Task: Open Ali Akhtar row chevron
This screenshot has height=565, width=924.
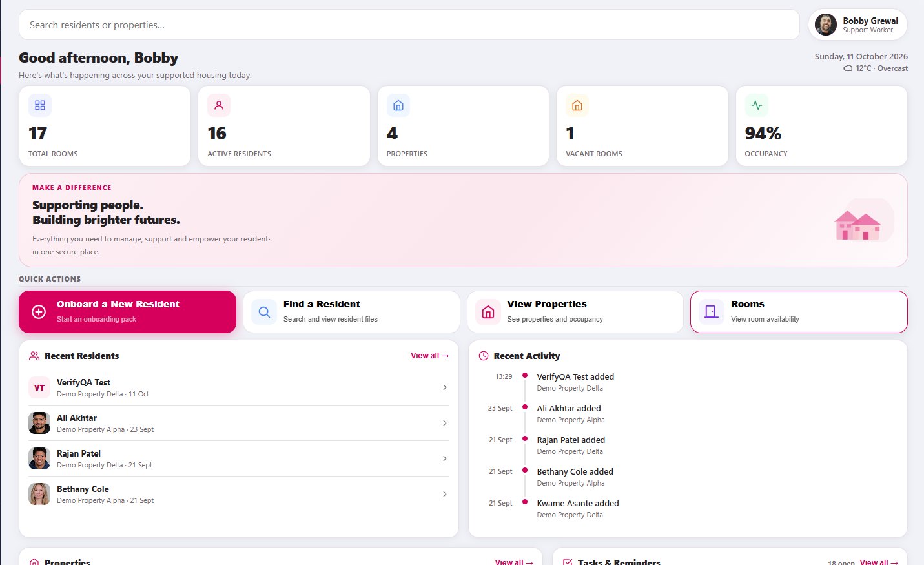Action: [445, 423]
